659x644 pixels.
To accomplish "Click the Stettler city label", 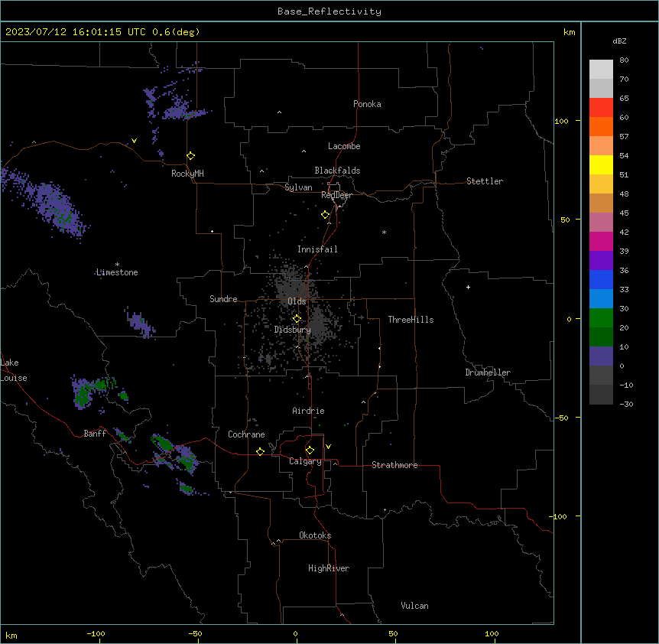I will [x=485, y=181].
